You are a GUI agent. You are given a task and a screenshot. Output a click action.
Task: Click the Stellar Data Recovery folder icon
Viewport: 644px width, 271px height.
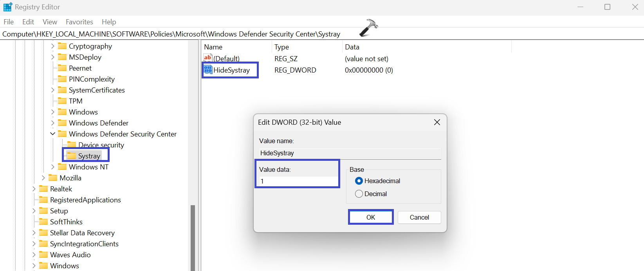tap(43, 233)
